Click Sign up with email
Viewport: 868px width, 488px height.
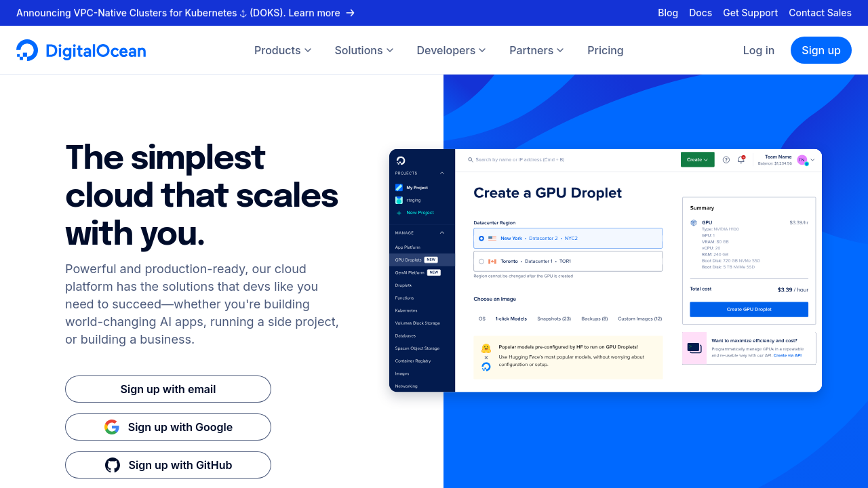click(x=168, y=389)
